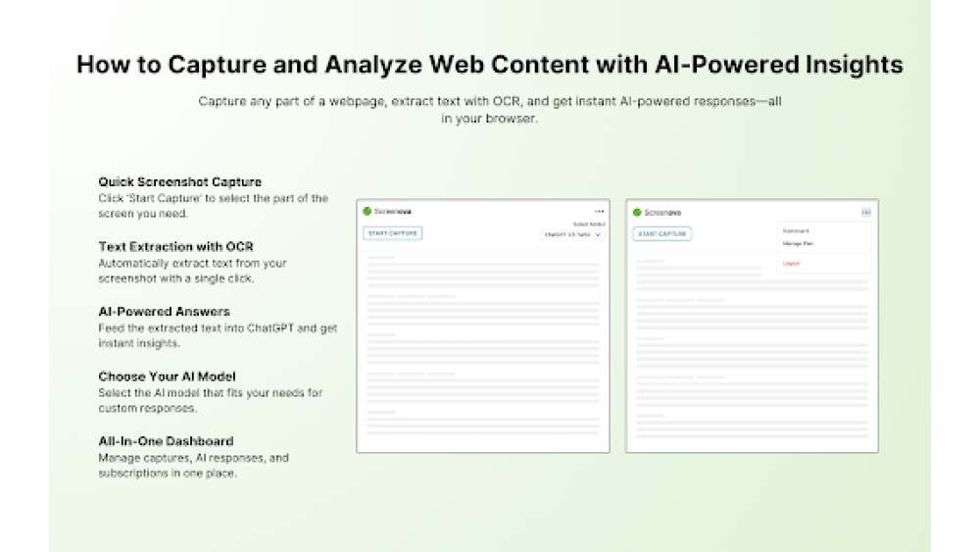980x552 pixels.
Task: Click the highlighted three-dot menu in right panel
Action: tap(866, 212)
